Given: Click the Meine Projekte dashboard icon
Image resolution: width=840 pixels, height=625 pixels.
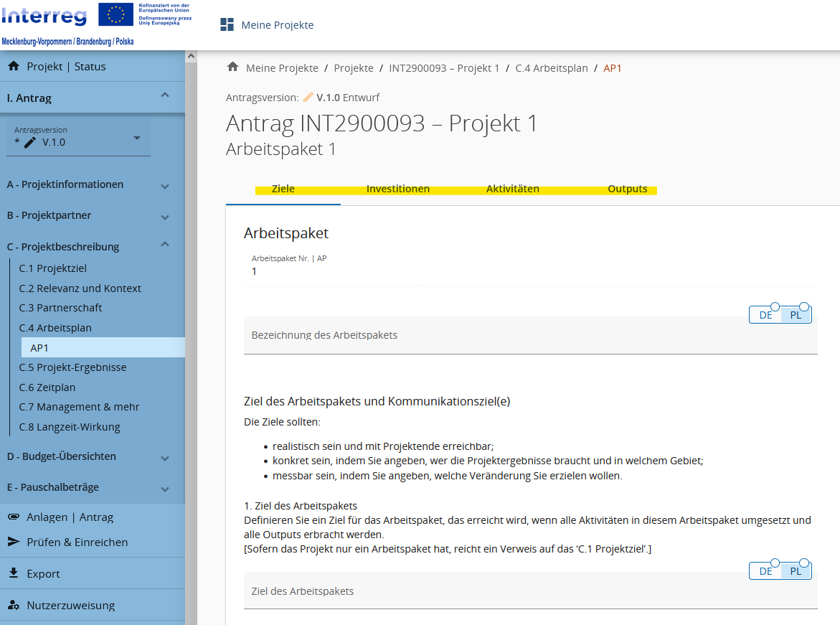Looking at the screenshot, I should pyautogui.click(x=227, y=25).
